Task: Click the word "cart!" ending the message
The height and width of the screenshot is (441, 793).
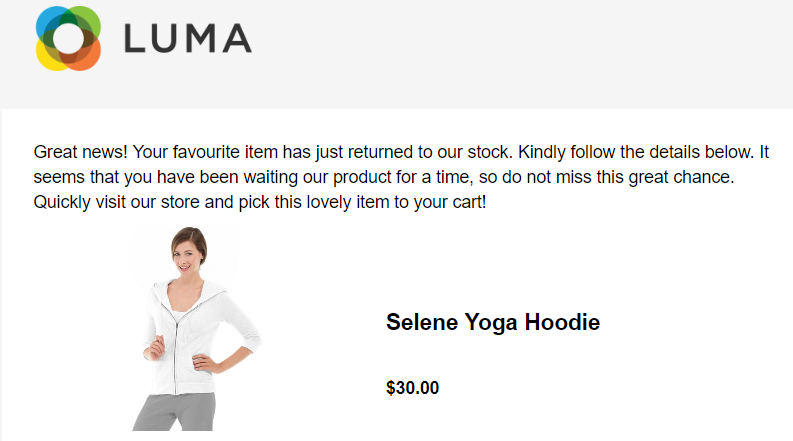Action: [469, 202]
